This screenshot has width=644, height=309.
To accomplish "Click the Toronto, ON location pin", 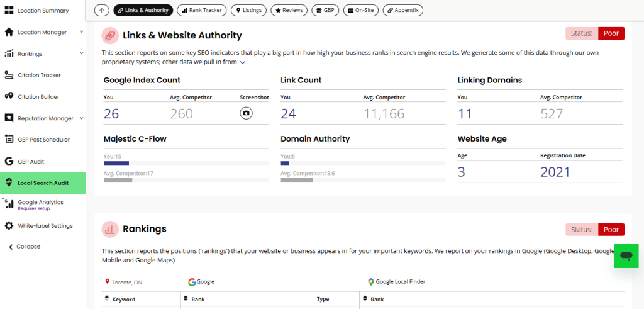I will [x=108, y=282].
